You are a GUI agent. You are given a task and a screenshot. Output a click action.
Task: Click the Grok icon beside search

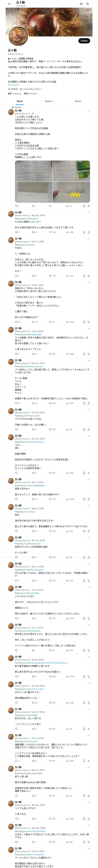(81, 4)
